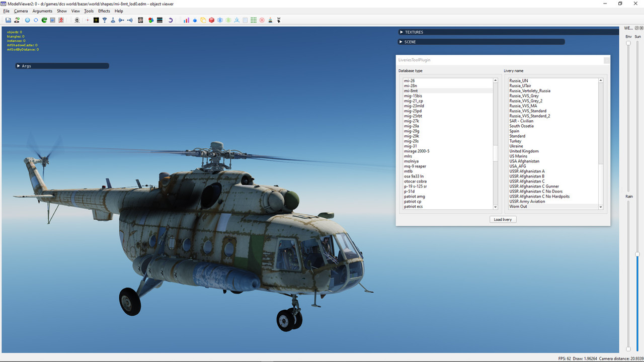Select the Turkey livery
The image size is (644, 362).
point(552,141)
